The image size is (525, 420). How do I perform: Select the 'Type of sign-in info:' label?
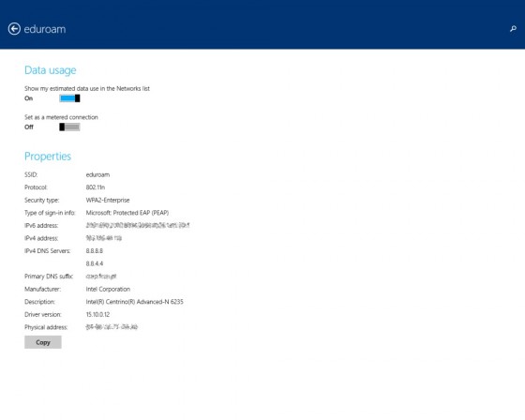pos(50,213)
